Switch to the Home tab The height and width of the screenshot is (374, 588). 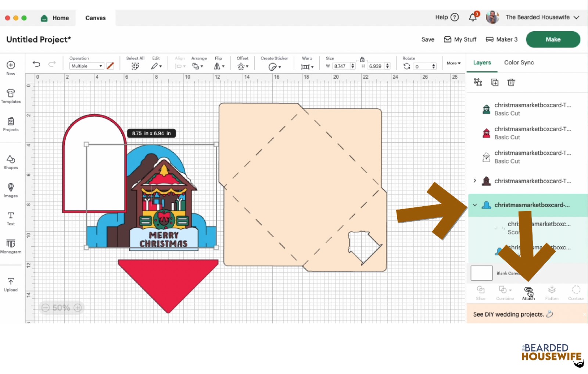tap(55, 18)
